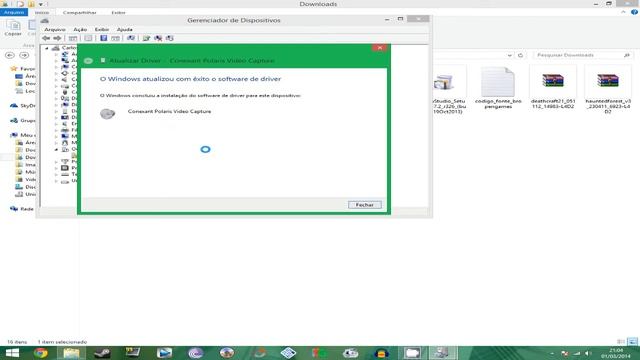This screenshot has height=360, width=640.
Task: Click last icon in Device Manager toolbar
Action: pos(169,38)
